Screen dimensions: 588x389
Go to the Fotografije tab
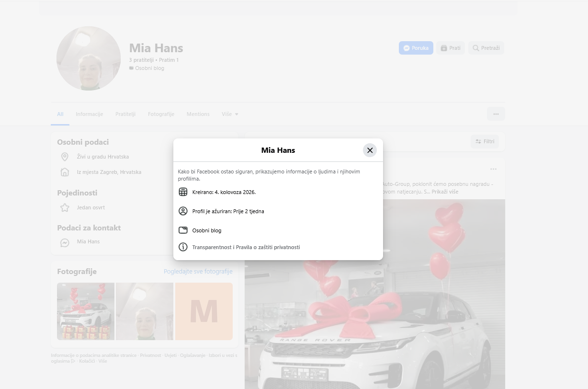point(161,114)
